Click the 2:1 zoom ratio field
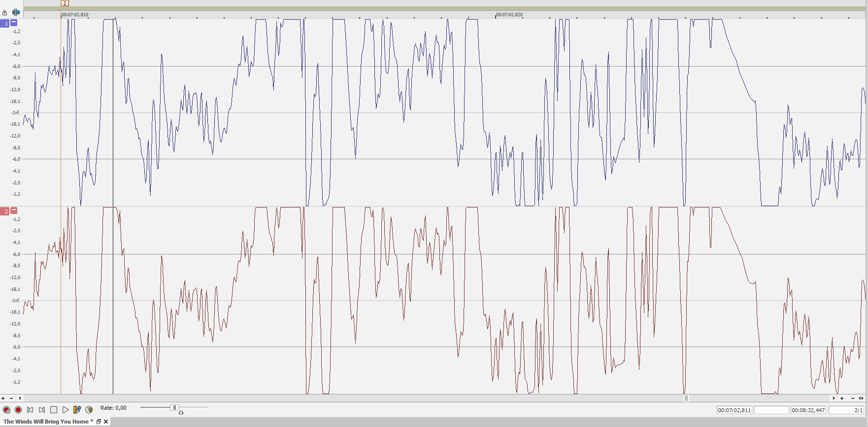The width and height of the screenshot is (868, 427). click(846, 410)
